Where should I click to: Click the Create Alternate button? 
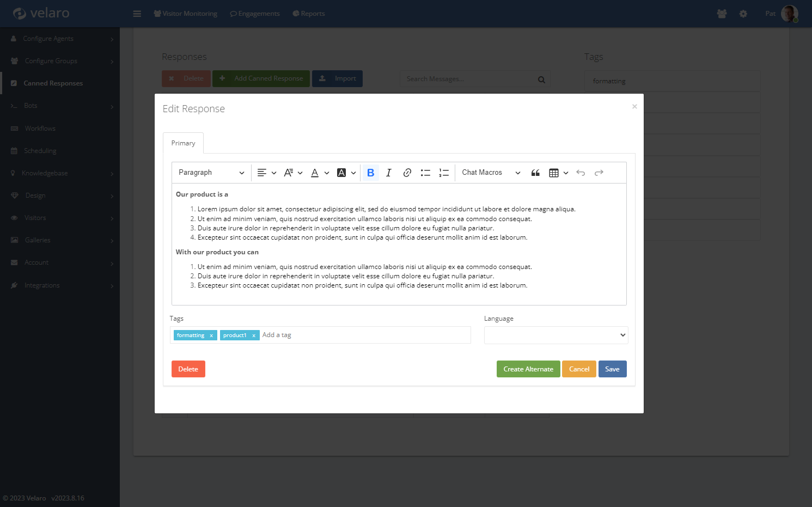(528, 369)
